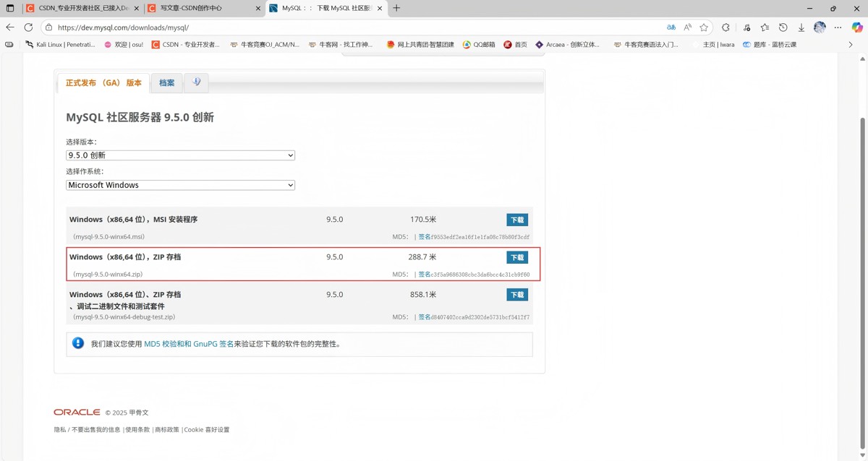Expand the 选择版本 dropdown showing 9.5.0 创新
The height and width of the screenshot is (461, 868).
[180, 155]
